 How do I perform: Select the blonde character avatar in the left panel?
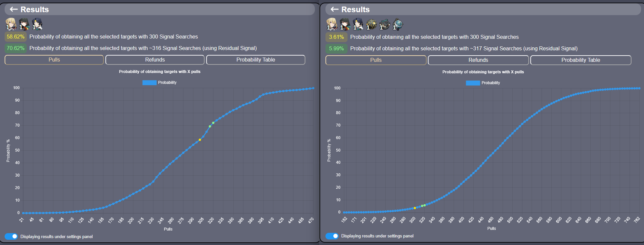click(x=11, y=24)
